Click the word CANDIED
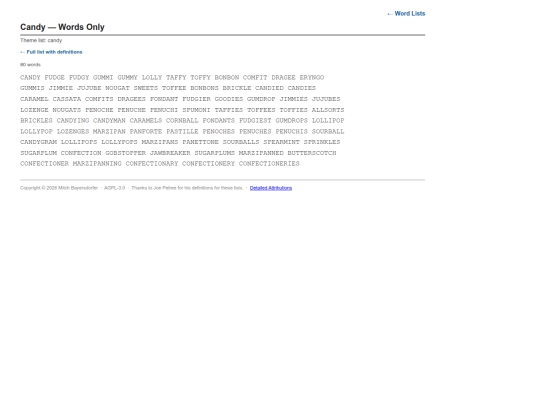This screenshot has height=405, width=540. (x=269, y=88)
